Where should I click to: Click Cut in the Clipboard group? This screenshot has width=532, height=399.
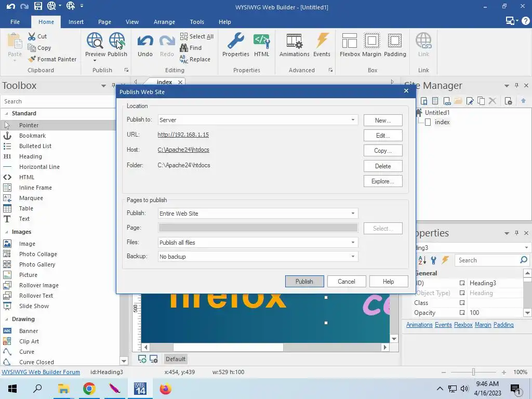[x=37, y=36]
